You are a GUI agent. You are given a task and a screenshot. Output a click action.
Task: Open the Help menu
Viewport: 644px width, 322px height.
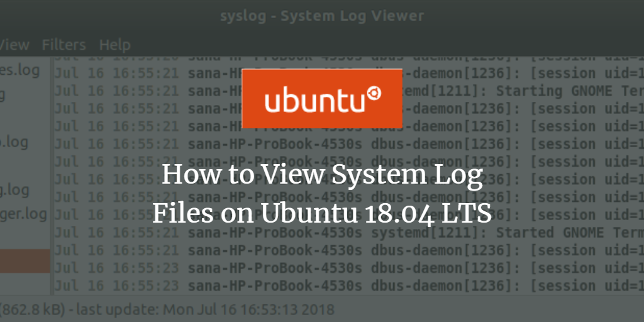click(x=115, y=45)
